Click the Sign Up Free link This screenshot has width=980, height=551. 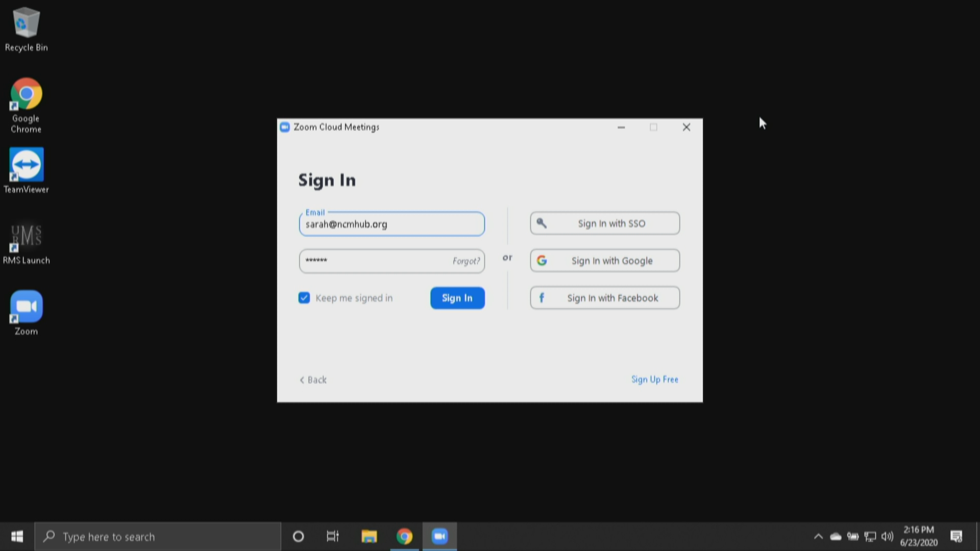[654, 380]
